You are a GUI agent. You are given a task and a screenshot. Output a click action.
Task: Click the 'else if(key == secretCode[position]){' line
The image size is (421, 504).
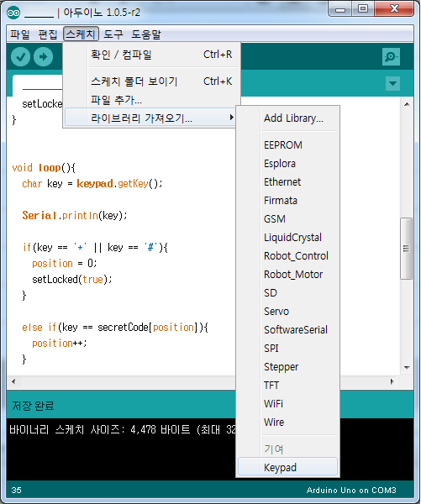(x=115, y=328)
